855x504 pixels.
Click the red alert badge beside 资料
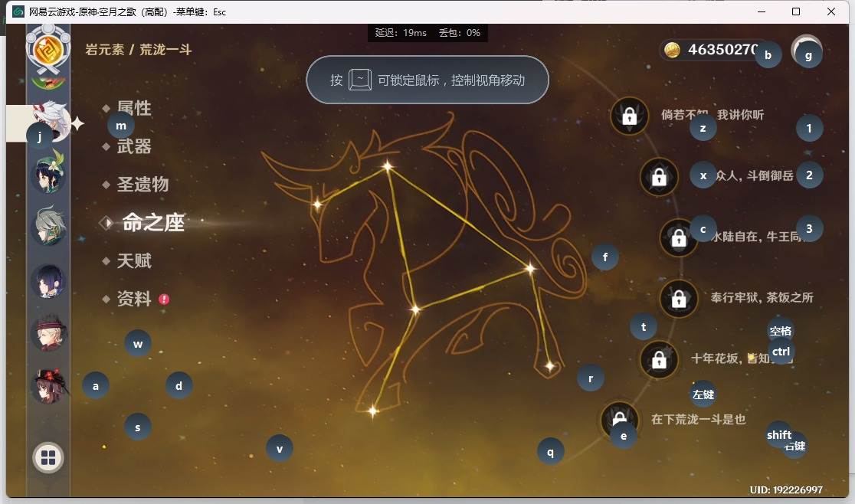pyautogui.click(x=164, y=299)
